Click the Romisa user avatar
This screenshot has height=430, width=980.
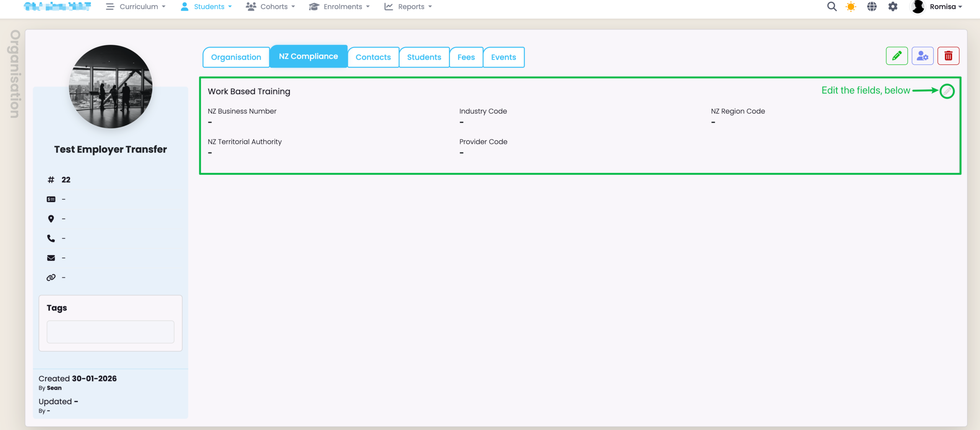point(918,7)
